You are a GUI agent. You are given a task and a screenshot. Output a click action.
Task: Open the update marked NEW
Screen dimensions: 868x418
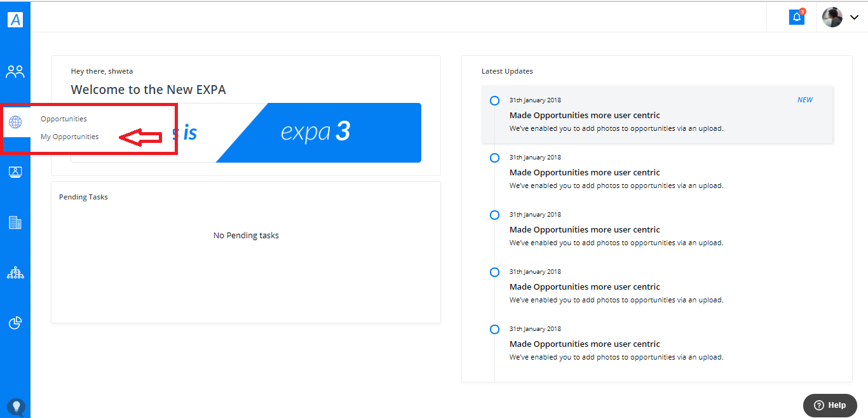pyautogui.click(x=657, y=114)
